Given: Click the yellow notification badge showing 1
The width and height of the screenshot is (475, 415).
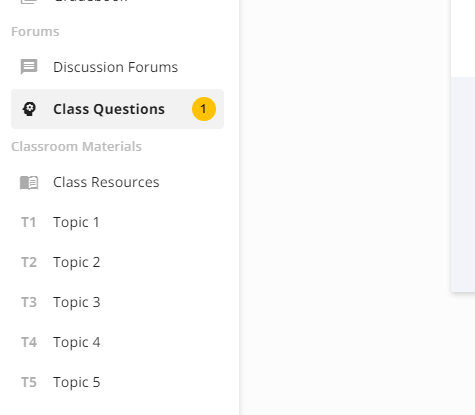Looking at the screenshot, I should [x=204, y=109].
